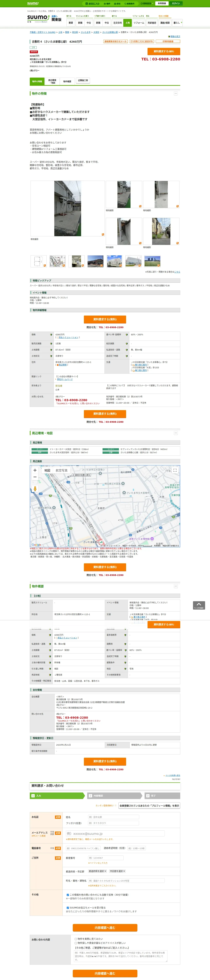Click the 情報の見方 help link
The height and width of the screenshot is (980, 210).
(x=175, y=37)
